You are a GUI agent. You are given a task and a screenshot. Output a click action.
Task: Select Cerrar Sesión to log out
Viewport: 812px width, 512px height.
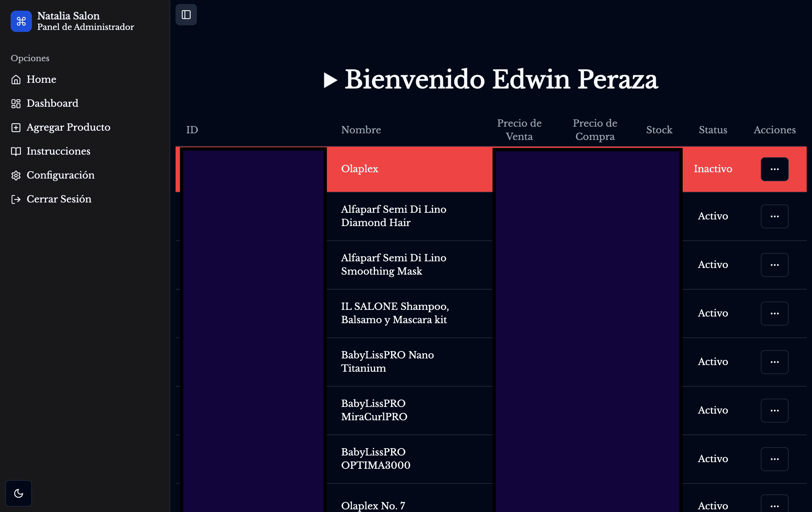(59, 199)
